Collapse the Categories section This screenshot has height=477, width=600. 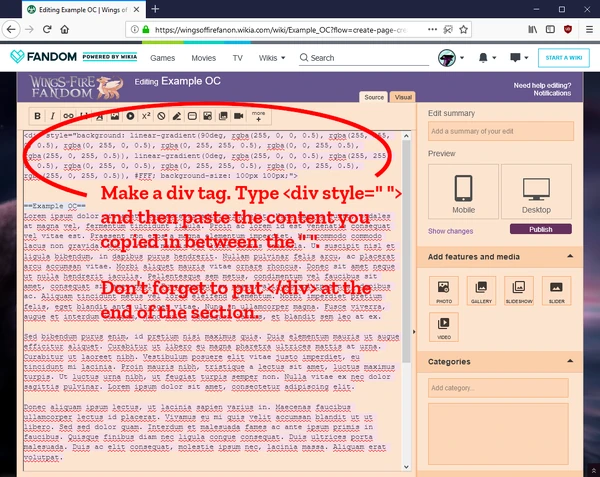(x=570, y=361)
